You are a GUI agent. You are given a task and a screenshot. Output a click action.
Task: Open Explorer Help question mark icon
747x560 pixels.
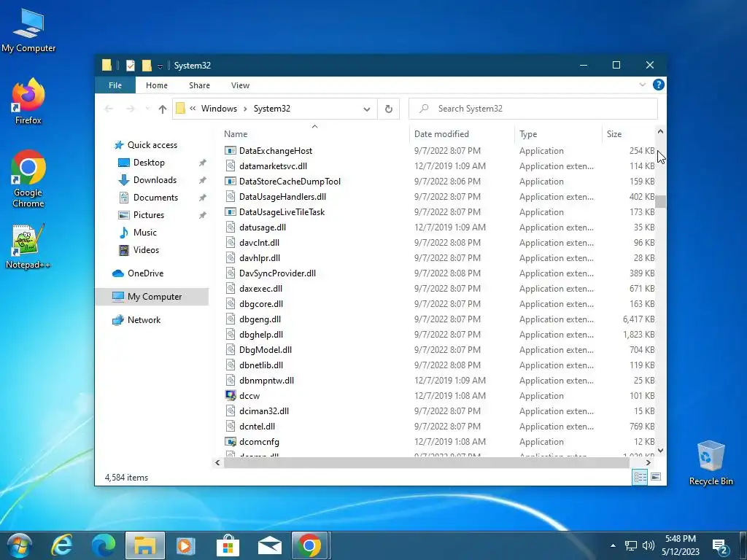(x=659, y=85)
